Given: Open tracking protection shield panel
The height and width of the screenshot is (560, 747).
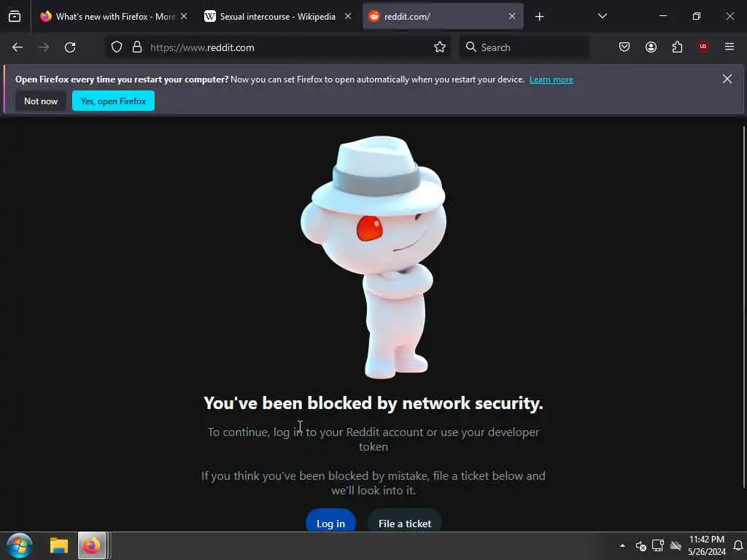Looking at the screenshot, I should (117, 47).
